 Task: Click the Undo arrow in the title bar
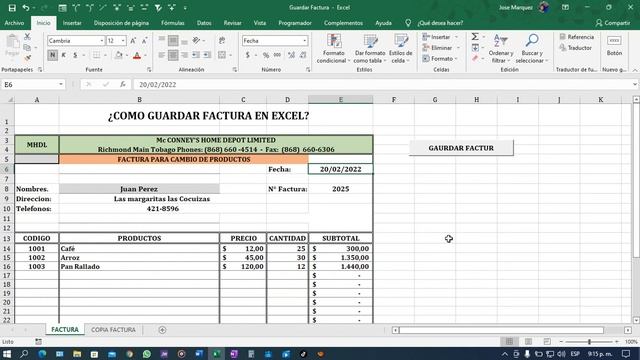tap(26, 8)
